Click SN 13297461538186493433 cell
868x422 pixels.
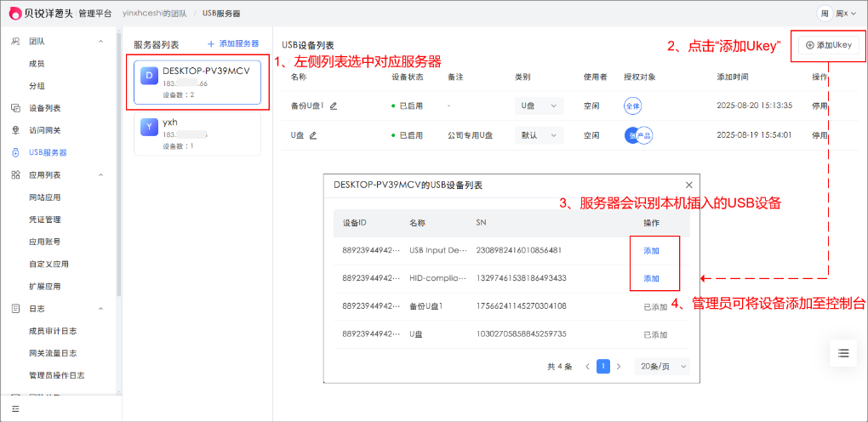522,278
